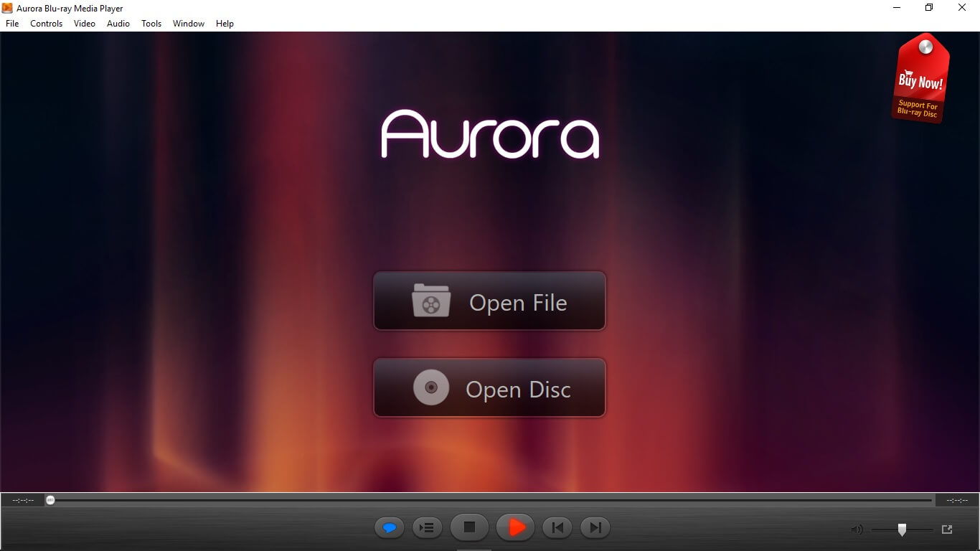Open the Window menu
Viewport: 980px width, 551px height.
(189, 24)
